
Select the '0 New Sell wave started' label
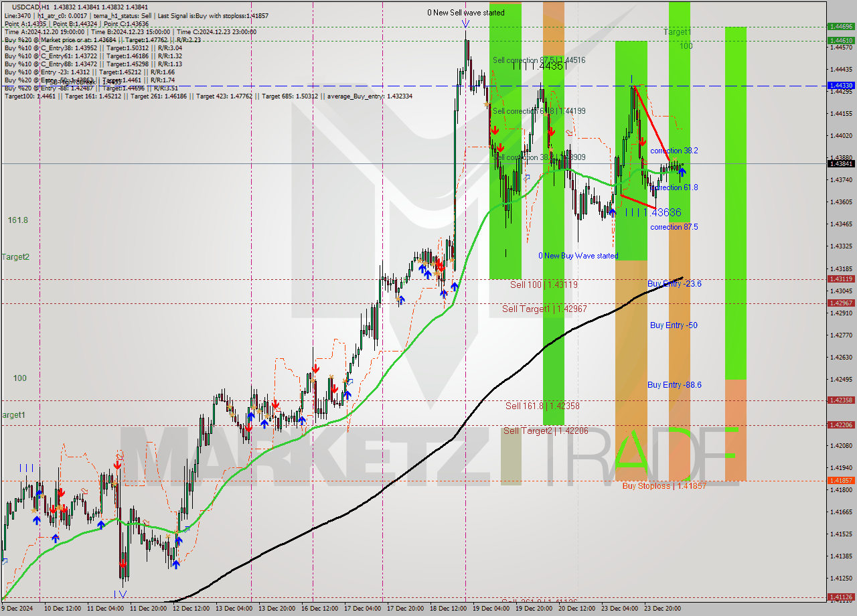[x=466, y=13]
